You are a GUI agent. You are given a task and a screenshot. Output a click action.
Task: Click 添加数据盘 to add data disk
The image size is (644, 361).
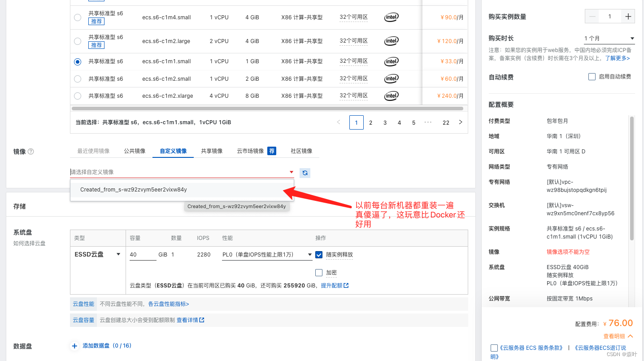(107, 346)
